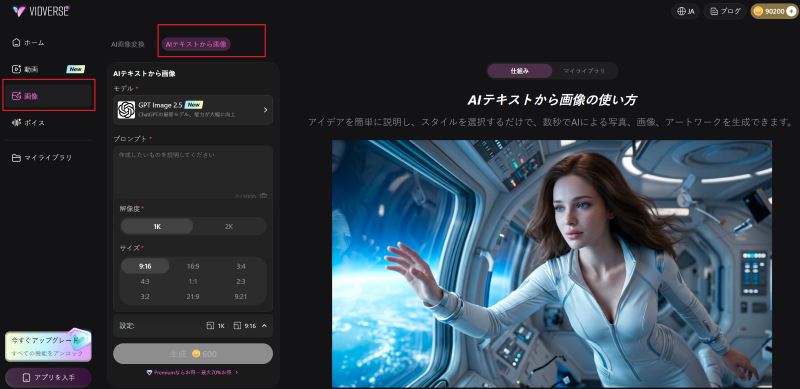Click the plus icon to add coins
The height and width of the screenshot is (389, 800).
pyautogui.click(x=791, y=11)
